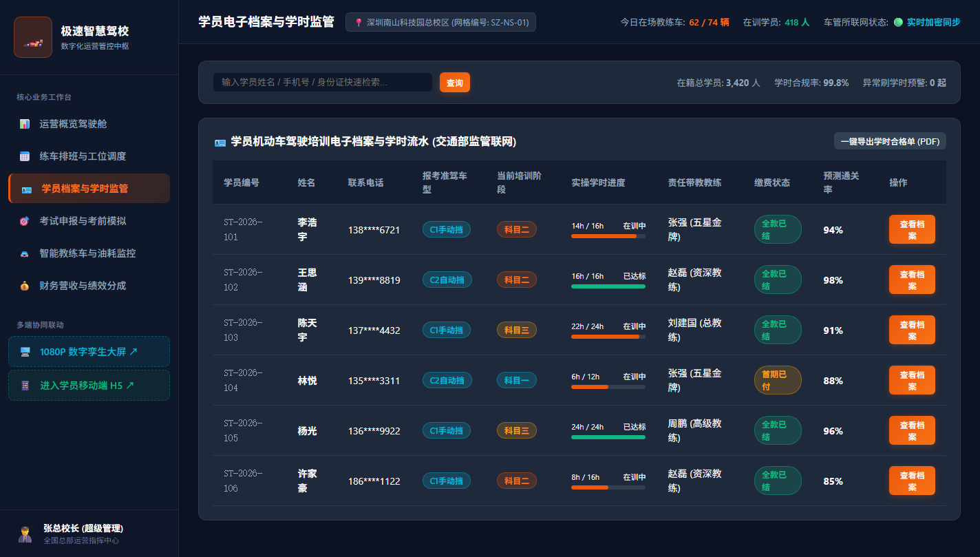Viewport: 980px width, 557px height.
Task: View 许家豪's archive record
Action: [x=912, y=481]
